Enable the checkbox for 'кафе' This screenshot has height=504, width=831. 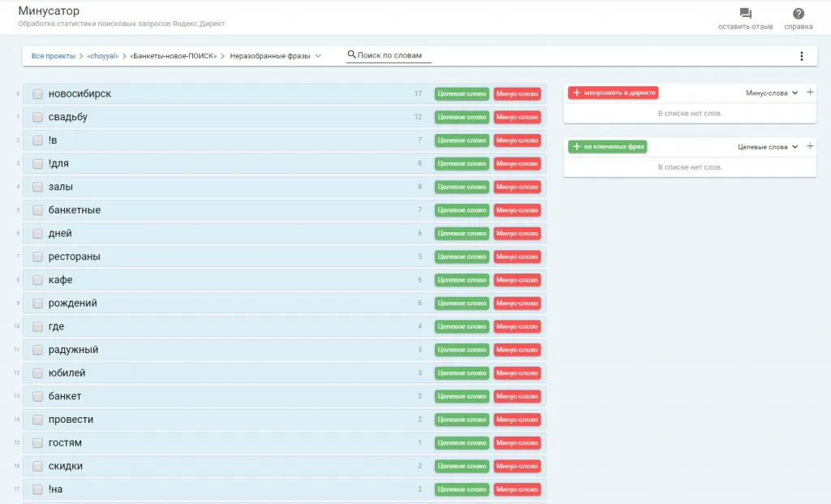click(x=37, y=280)
